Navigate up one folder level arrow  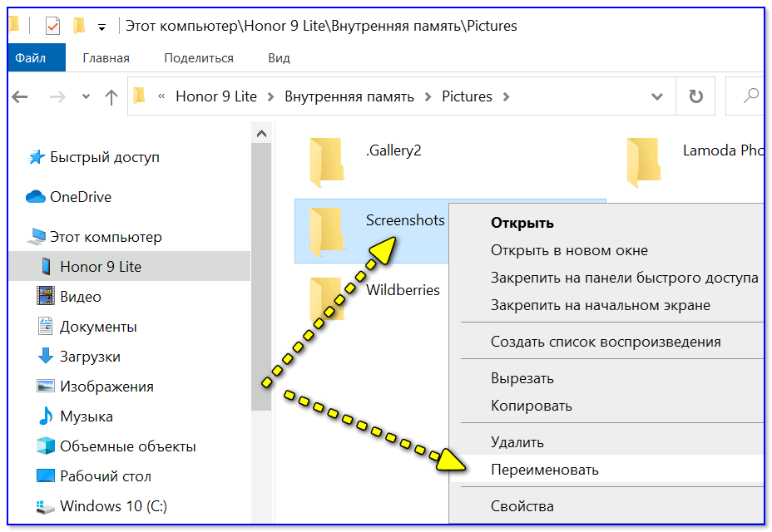[x=111, y=96]
